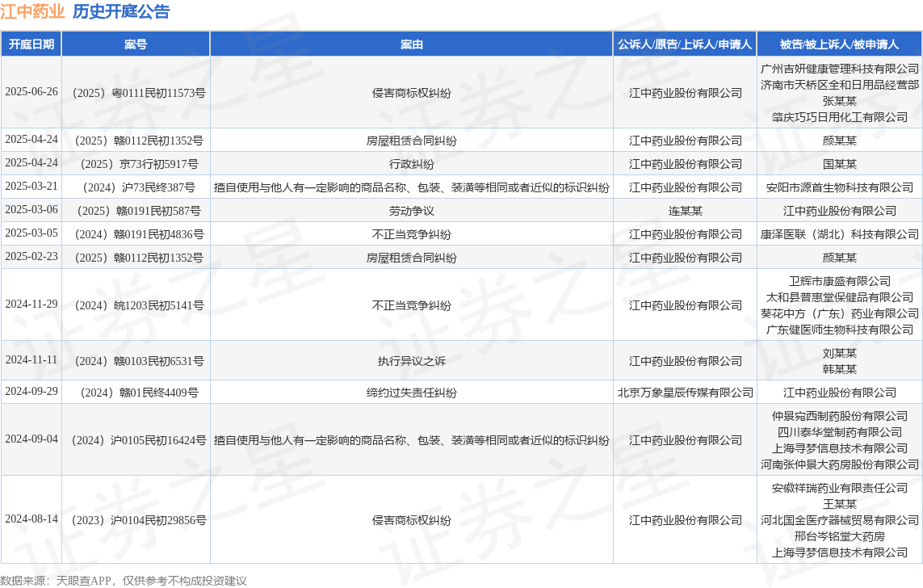Click the 执行异议之诉 case cause
The image size is (923, 588).
pyautogui.click(x=412, y=361)
